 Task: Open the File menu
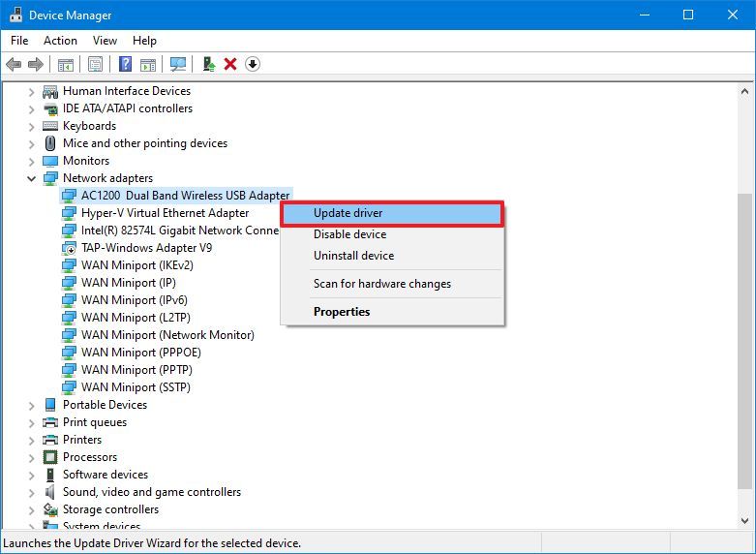[x=19, y=41]
